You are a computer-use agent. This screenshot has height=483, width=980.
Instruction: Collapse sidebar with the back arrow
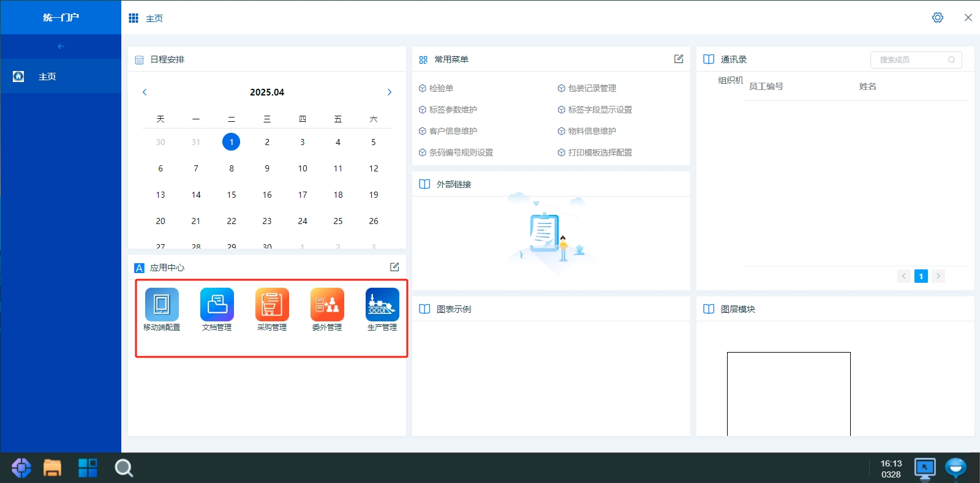(61, 46)
